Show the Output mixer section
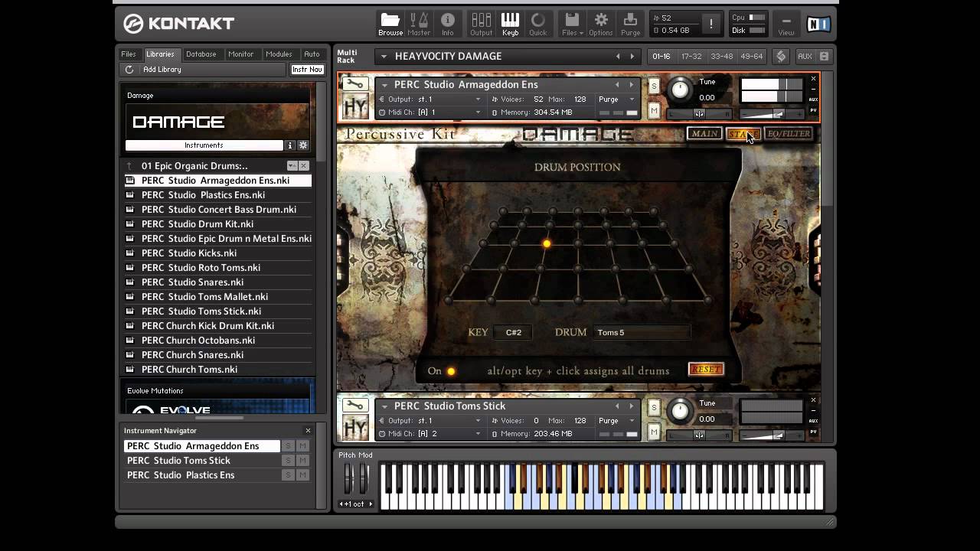Viewport: 980px width, 551px height. click(481, 24)
